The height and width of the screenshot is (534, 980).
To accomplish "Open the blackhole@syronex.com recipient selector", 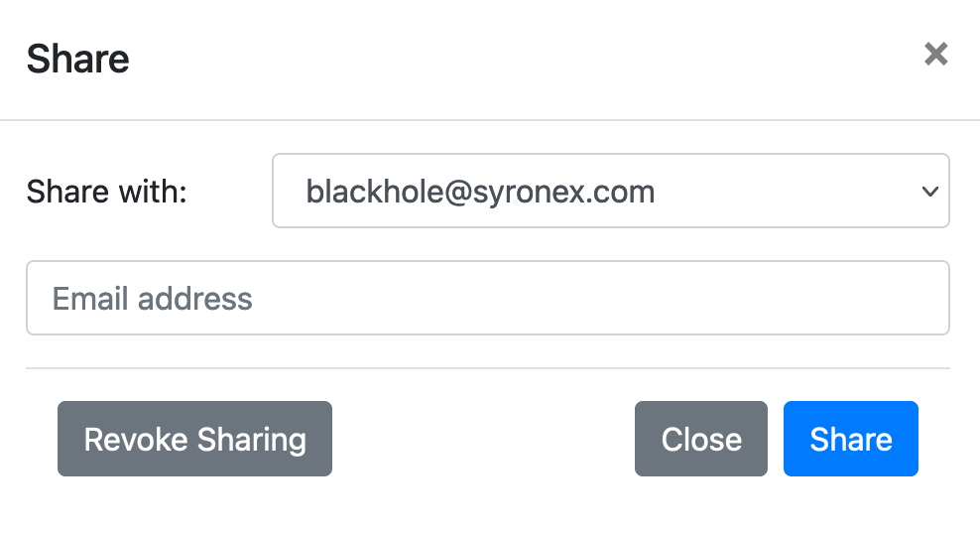I will (x=611, y=191).
